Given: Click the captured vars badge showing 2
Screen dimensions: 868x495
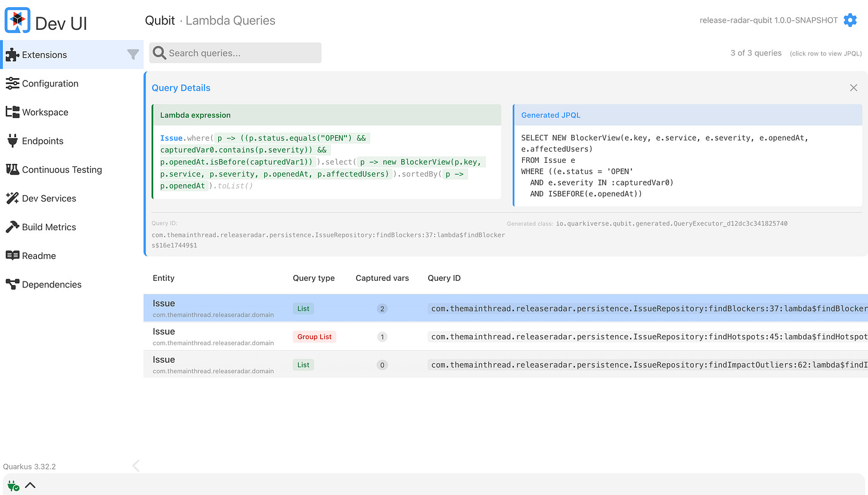Looking at the screenshot, I should tap(382, 309).
